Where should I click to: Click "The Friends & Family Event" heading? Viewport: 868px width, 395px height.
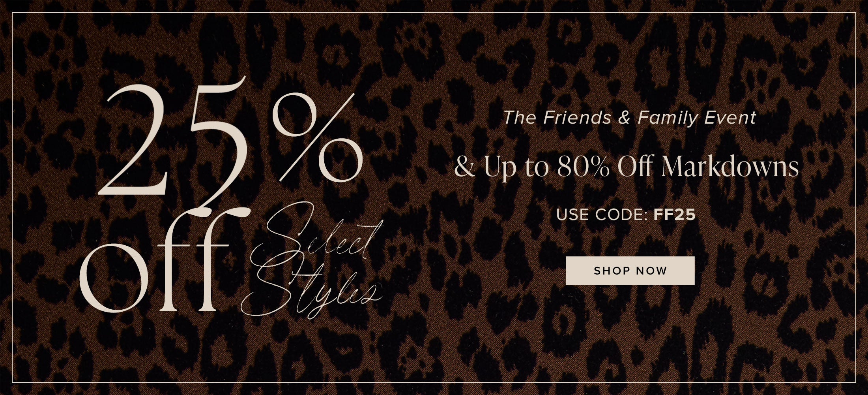[630, 118]
